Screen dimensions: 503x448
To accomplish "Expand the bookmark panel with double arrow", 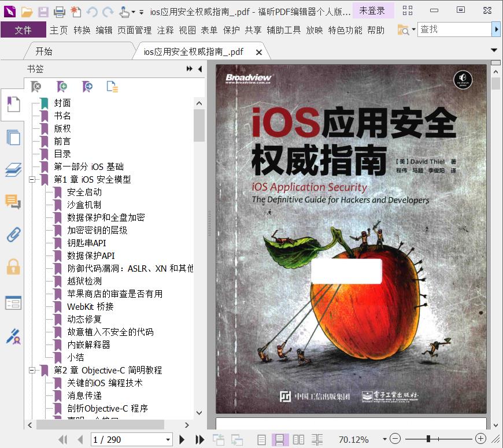I will (189, 69).
